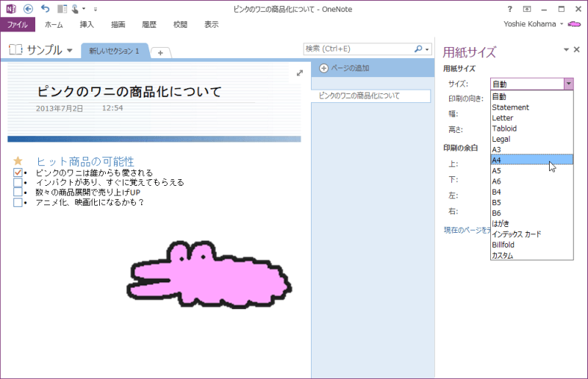Choose B4 paper size

click(531, 192)
